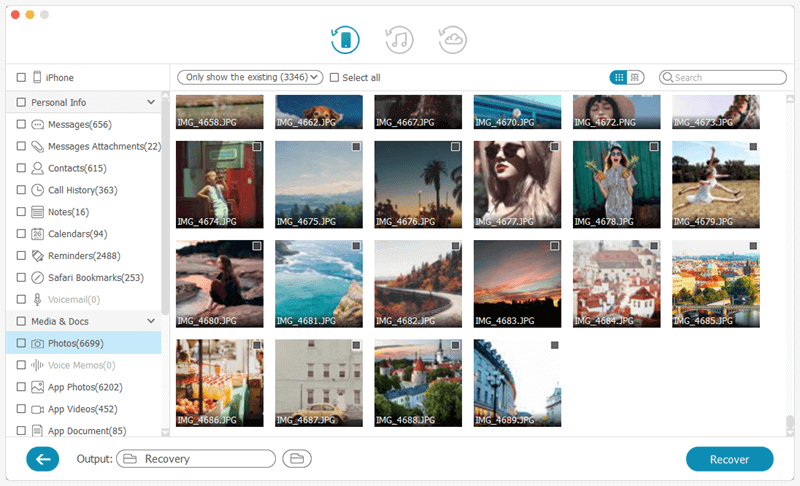Select App Videos(452) in sidebar
The image size is (800, 486).
coord(83,408)
